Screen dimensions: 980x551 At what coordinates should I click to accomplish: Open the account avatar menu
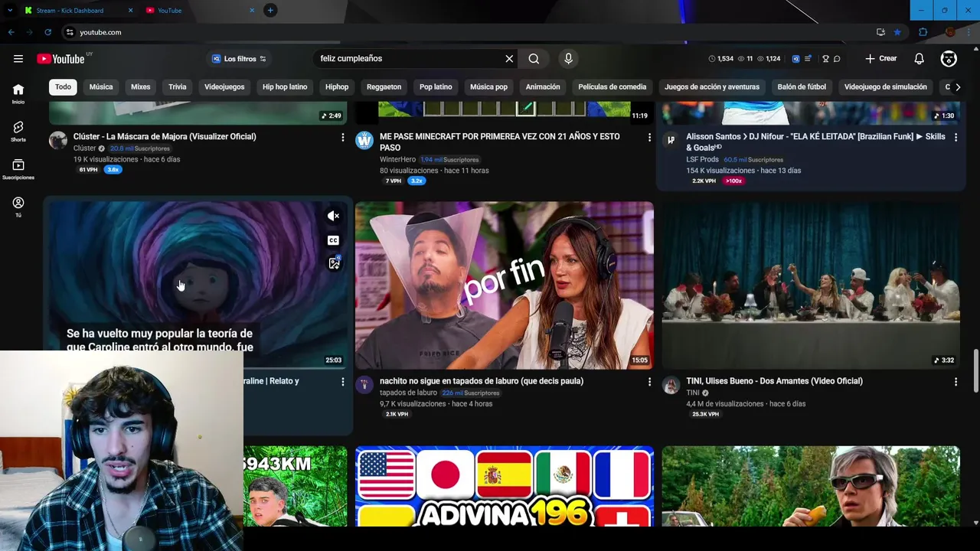[x=949, y=59]
